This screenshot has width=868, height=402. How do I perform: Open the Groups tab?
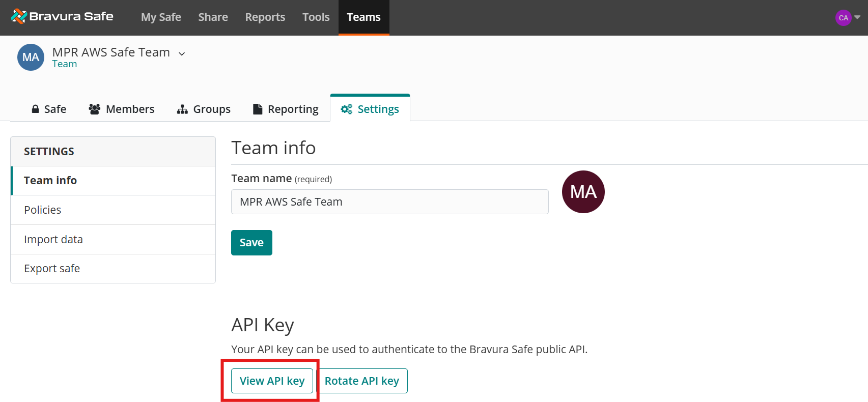204,109
